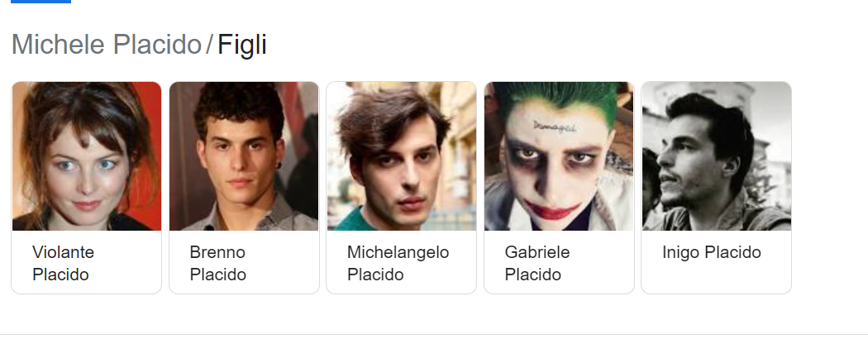Image resolution: width=868 pixels, height=363 pixels.
Task: Click the slash separator in breadcrumb
Action: pos(209,45)
